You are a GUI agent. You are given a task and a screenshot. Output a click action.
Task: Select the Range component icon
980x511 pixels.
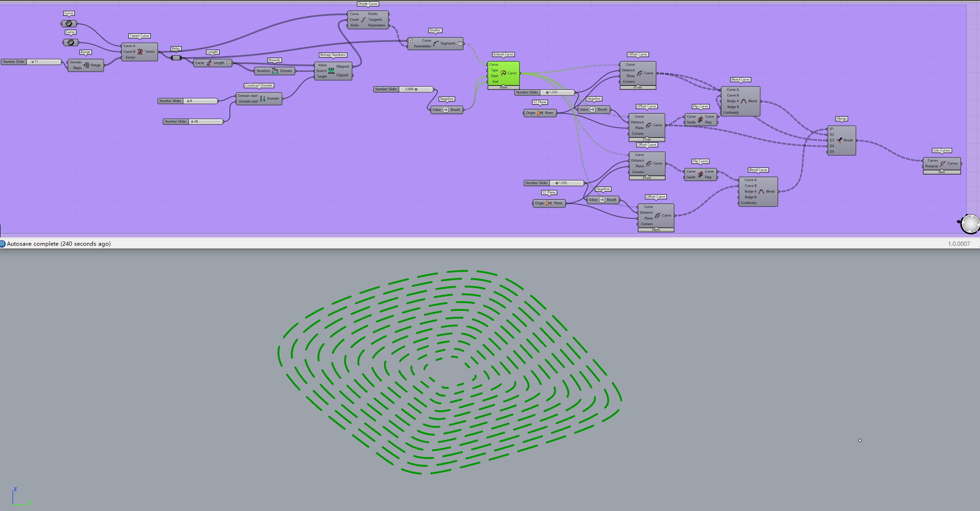[87, 65]
